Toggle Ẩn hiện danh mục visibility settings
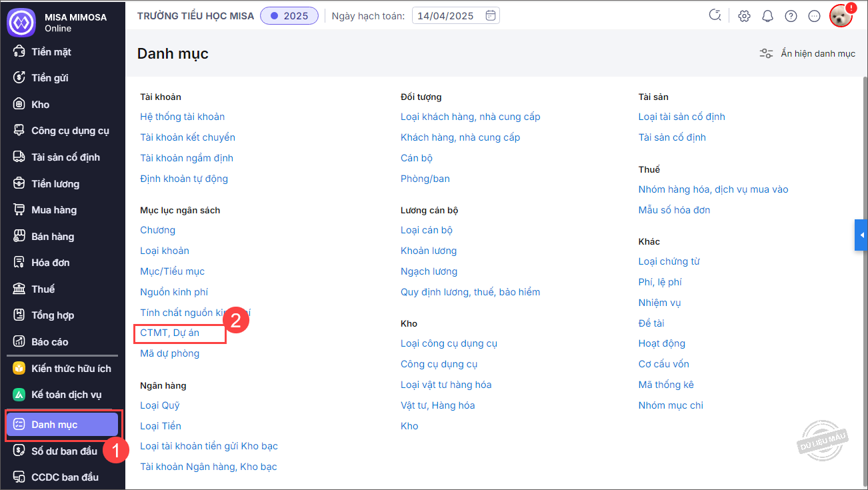Screen dimensions: 868x490 tap(807, 53)
